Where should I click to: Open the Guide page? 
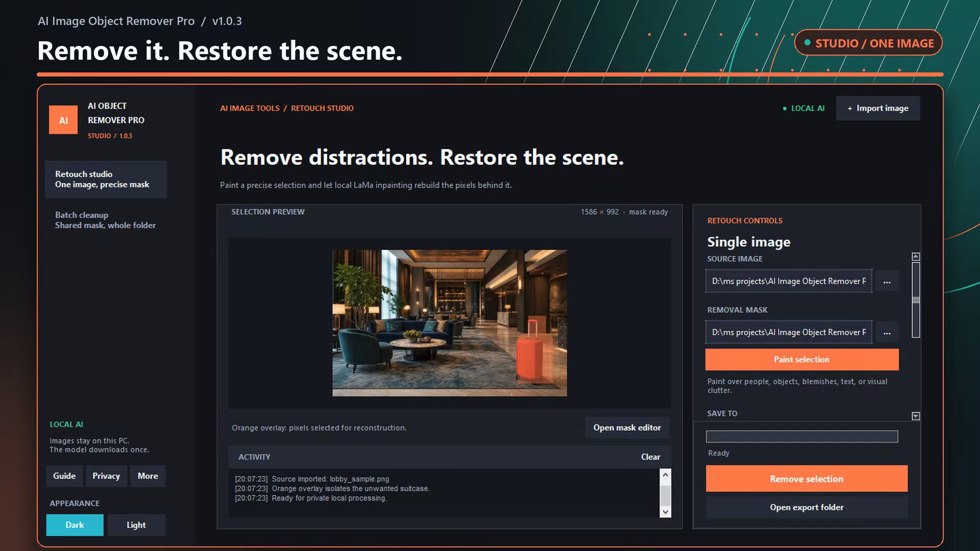[64, 475]
